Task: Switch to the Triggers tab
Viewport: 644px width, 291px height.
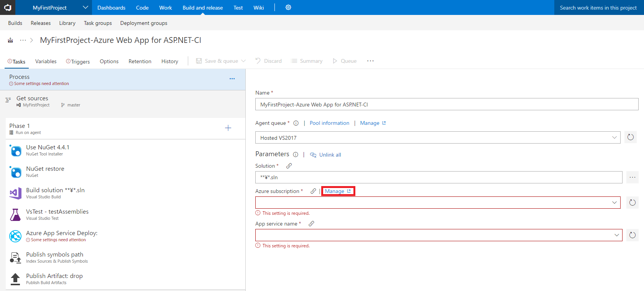Action: pos(78,61)
